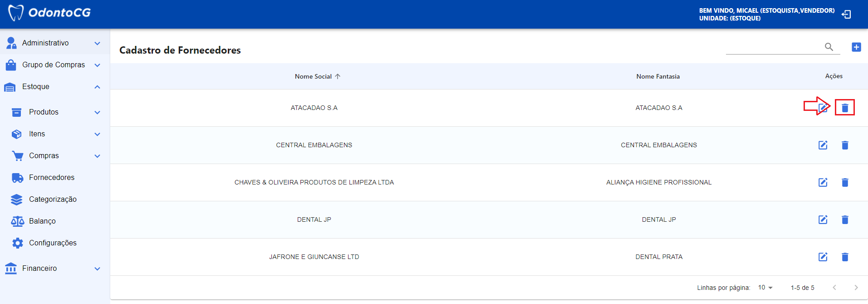Open Fornecedores in the sidebar
Image resolution: width=868 pixels, height=304 pixels.
(x=51, y=178)
